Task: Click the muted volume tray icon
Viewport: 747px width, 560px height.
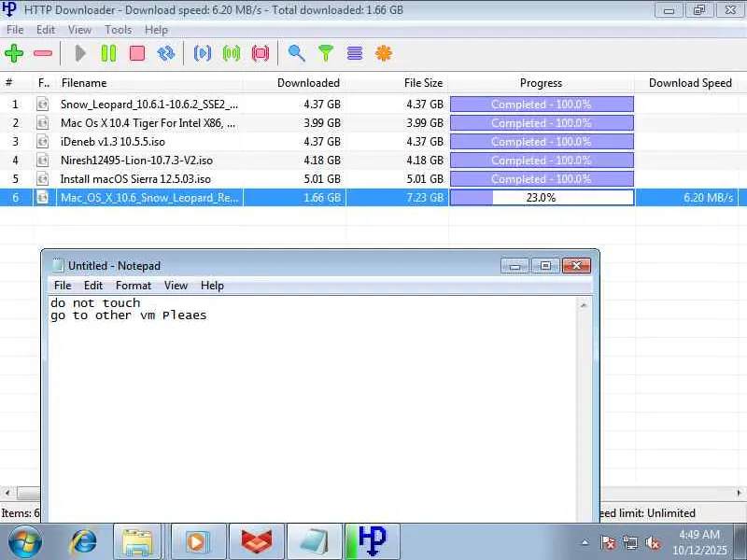Action: (653, 542)
